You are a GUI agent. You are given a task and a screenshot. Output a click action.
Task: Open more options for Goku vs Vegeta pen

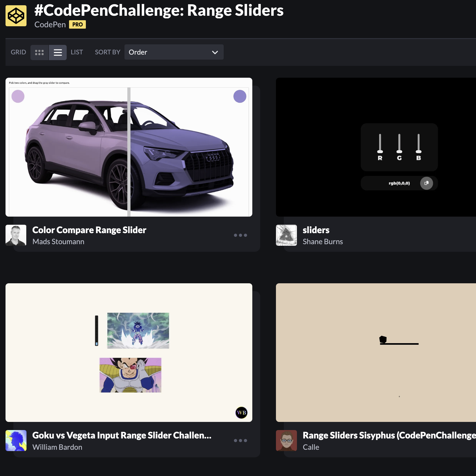tap(240, 441)
